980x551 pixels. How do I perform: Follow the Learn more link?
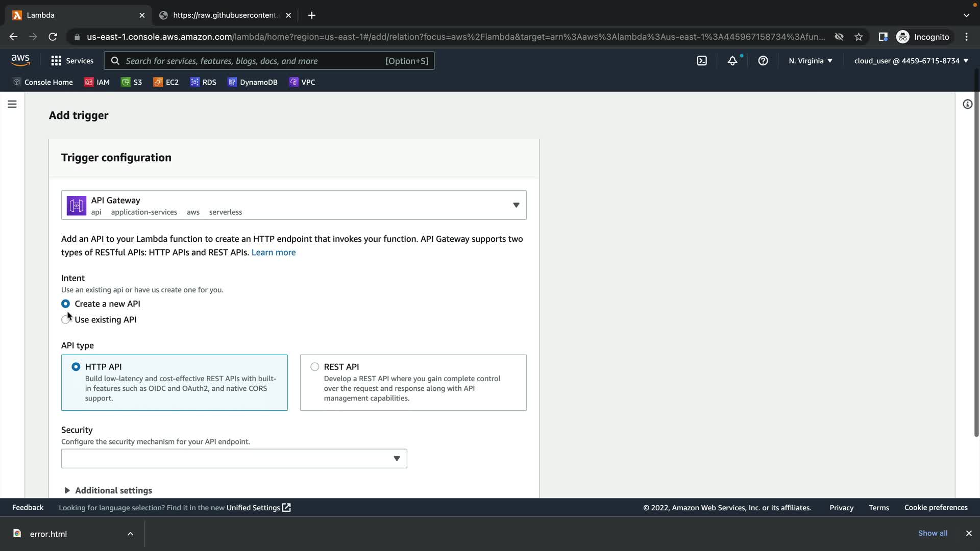[x=274, y=253]
